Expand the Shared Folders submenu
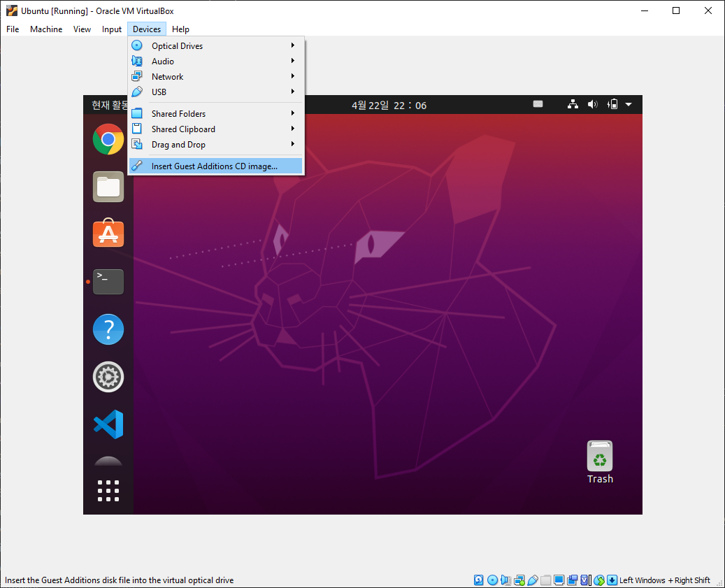This screenshot has width=725, height=588. tap(215, 113)
